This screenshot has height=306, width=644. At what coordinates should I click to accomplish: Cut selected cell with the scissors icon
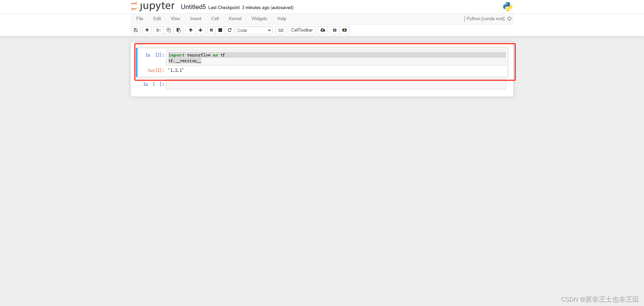click(x=158, y=30)
